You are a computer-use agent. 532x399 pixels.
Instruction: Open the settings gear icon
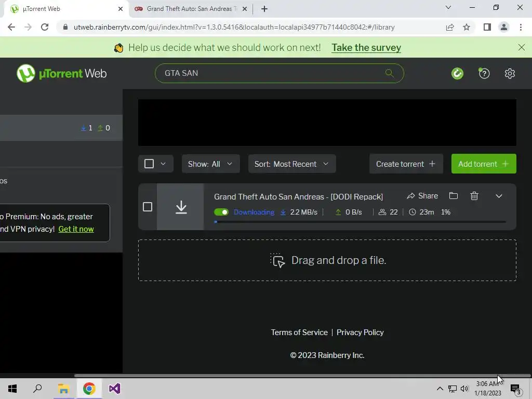click(x=510, y=73)
